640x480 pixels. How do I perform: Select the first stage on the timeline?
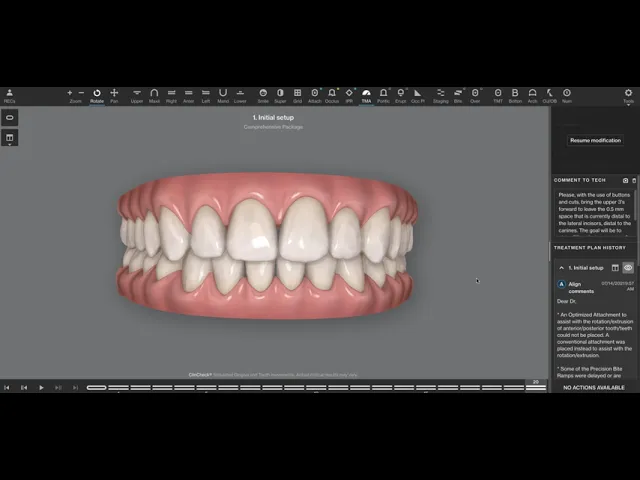pos(97,388)
